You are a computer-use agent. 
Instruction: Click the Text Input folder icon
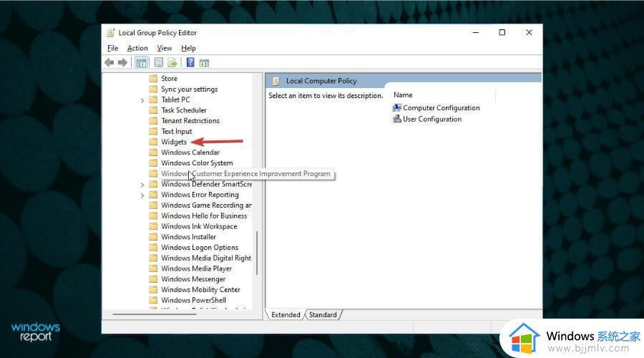click(153, 131)
